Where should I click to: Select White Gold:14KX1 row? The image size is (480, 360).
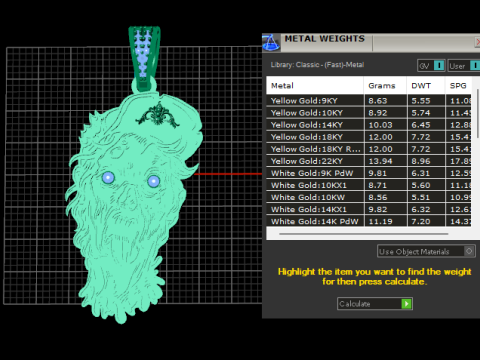(x=369, y=209)
